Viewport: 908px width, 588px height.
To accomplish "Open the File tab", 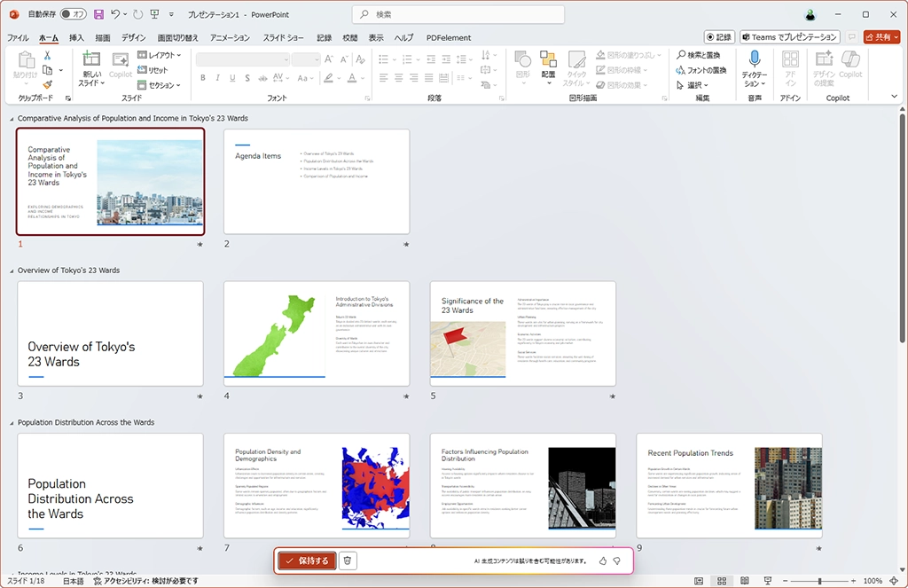I will point(18,37).
